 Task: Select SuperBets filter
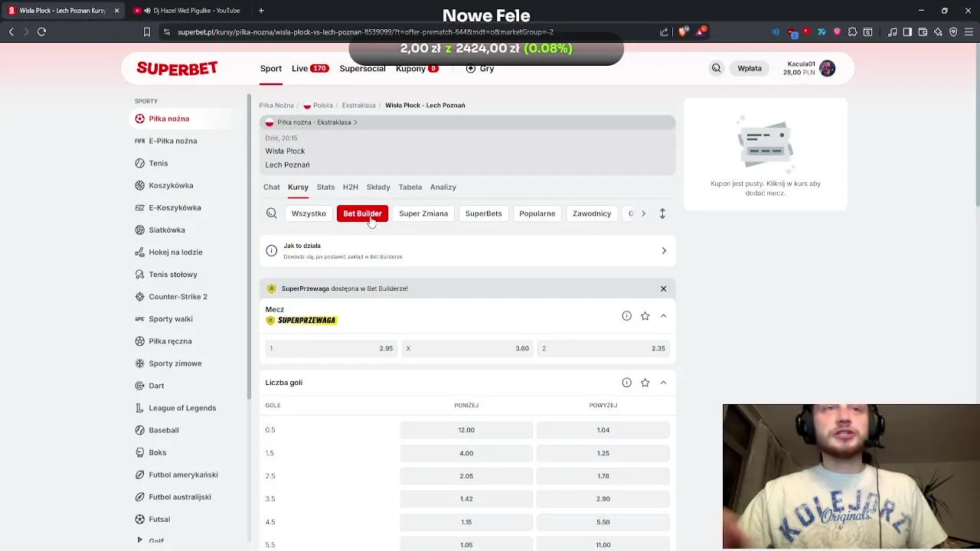click(x=483, y=214)
